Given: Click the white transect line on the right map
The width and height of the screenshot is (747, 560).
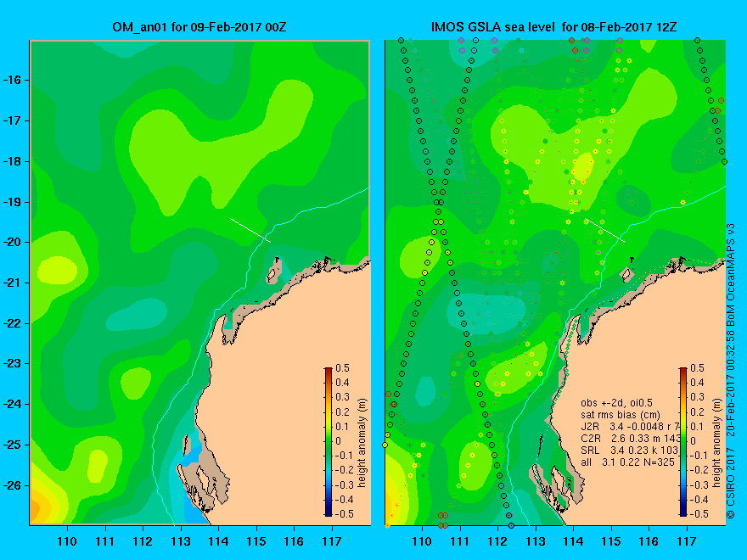Looking at the screenshot, I should tap(605, 230).
